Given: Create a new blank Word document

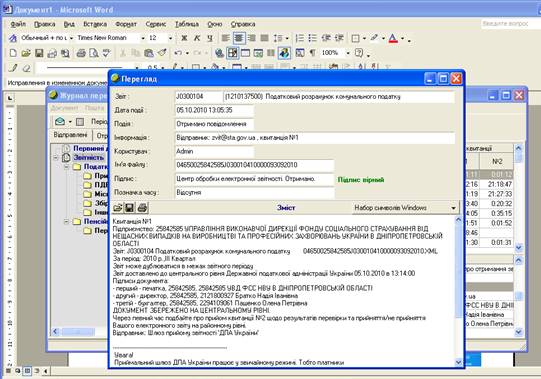Looking at the screenshot, I should (x=13, y=53).
